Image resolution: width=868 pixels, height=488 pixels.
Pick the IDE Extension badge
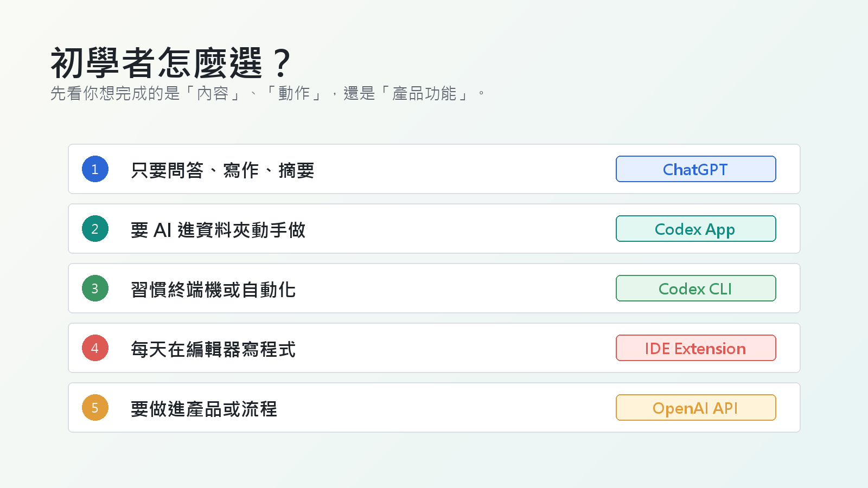pyautogui.click(x=696, y=348)
